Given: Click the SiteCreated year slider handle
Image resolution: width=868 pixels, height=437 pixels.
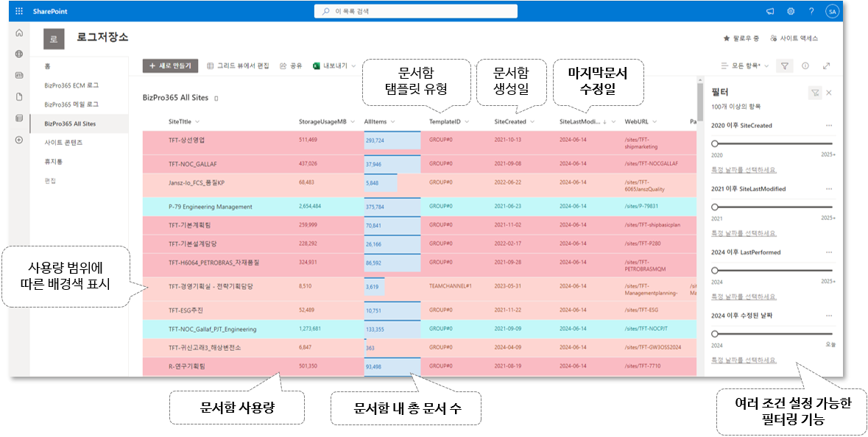Looking at the screenshot, I should (x=715, y=143).
